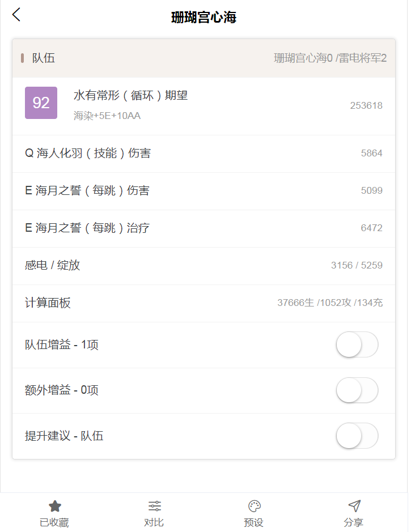
Task: Toggle 队伍增益 - 1项 switch
Action: 357,344
